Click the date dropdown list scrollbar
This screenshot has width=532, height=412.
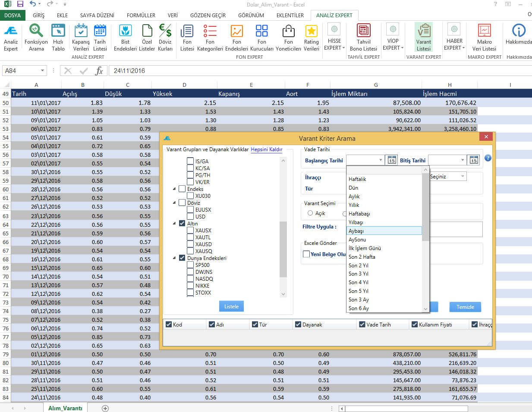(x=425, y=206)
